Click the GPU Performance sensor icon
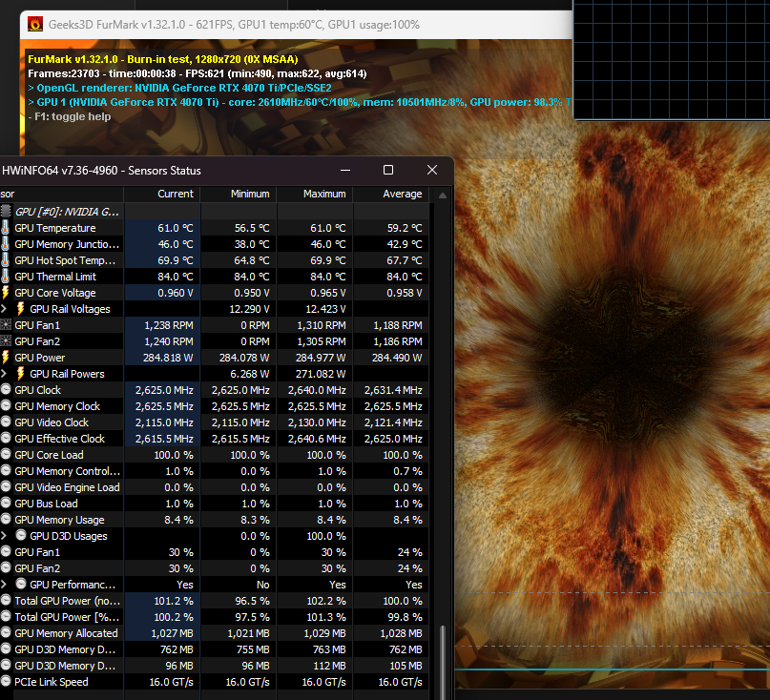770x700 pixels. 21,584
